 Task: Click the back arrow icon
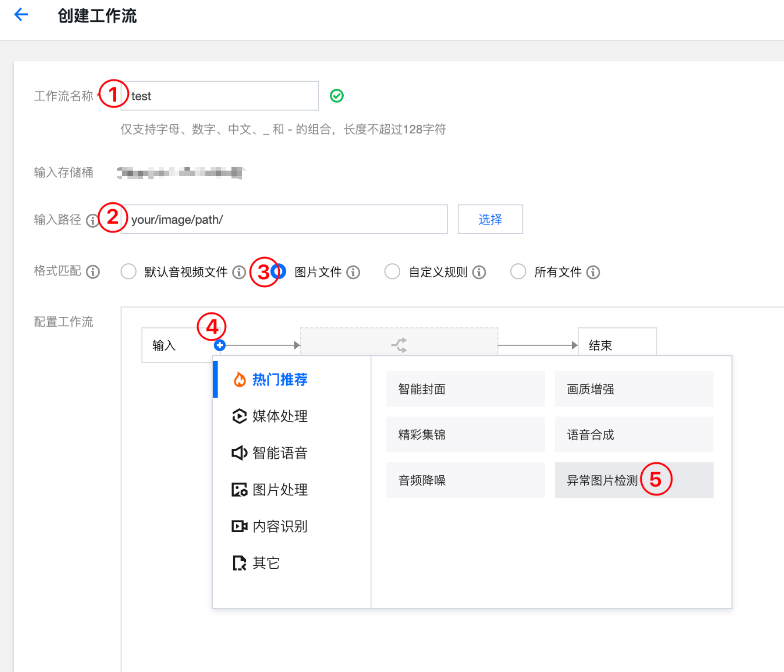tap(21, 15)
